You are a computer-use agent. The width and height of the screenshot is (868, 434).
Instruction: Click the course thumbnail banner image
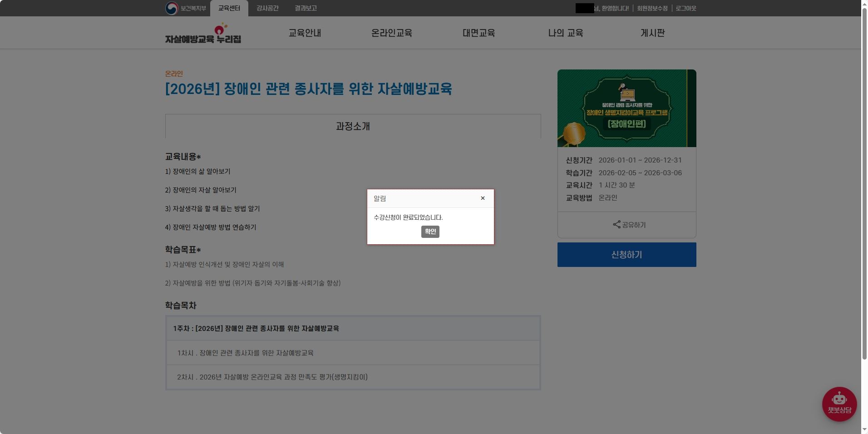point(626,108)
